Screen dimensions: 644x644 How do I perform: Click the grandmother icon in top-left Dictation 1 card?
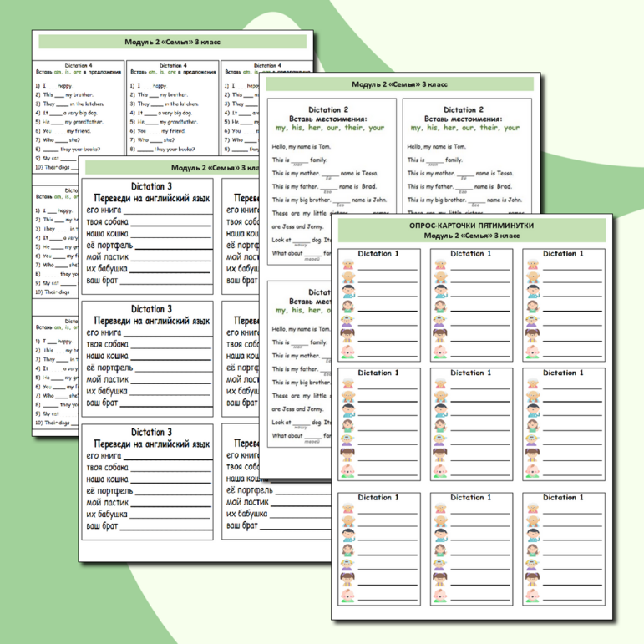(347, 265)
